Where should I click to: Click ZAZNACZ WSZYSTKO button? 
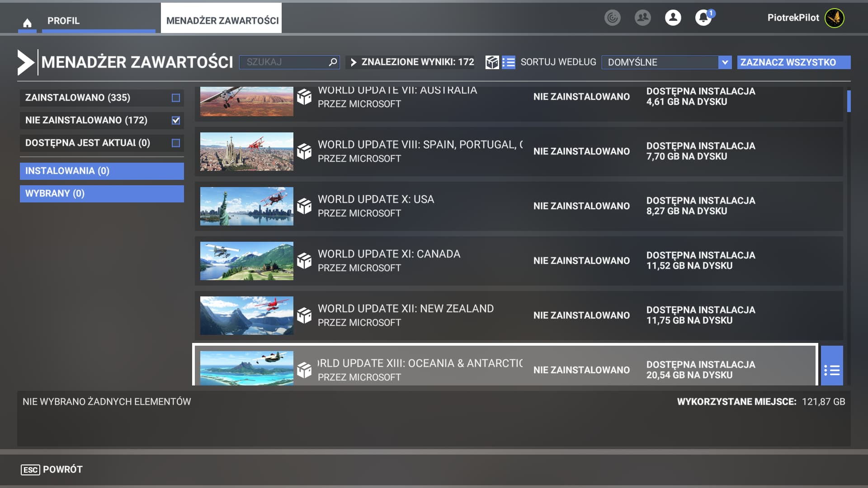point(794,62)
